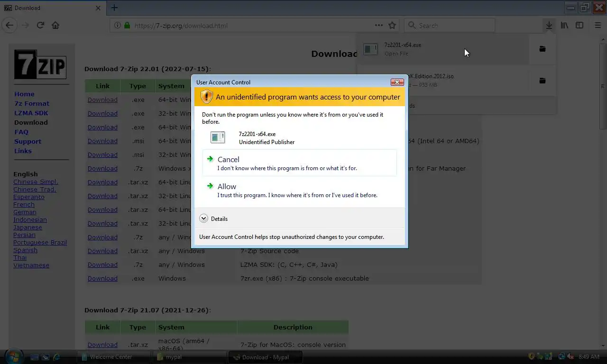The height and width of the screenshot is (364, 607).
Task: Switch language to Vietnamese
Action: point(31,265)
